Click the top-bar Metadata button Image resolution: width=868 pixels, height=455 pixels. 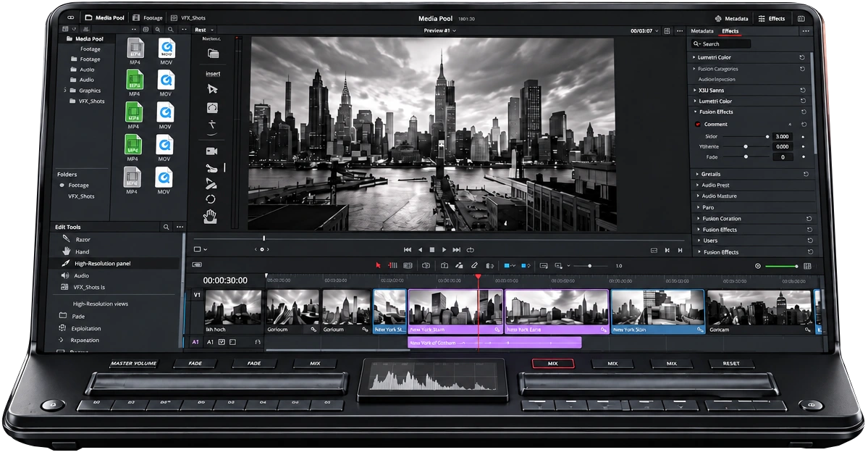[x=731, y=18]
